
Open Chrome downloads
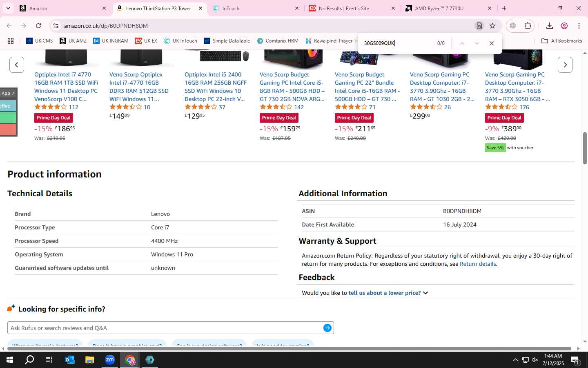click(x=550, y=26)
